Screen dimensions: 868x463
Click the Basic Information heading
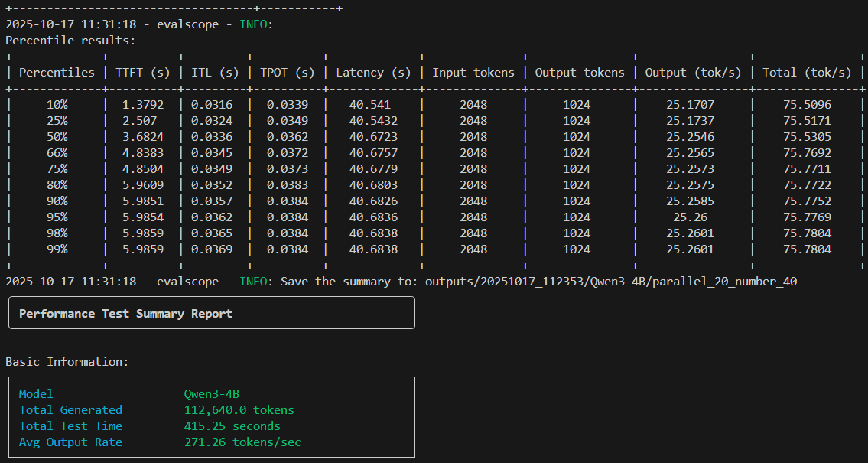click(x=67, y=362)
